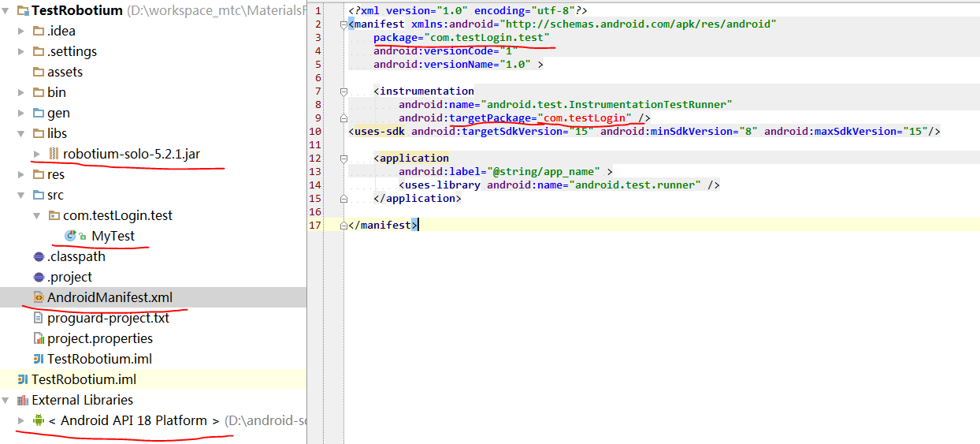The image size is (980, 444).
Task: Click the libs folder icon
Action: [38, 134]
